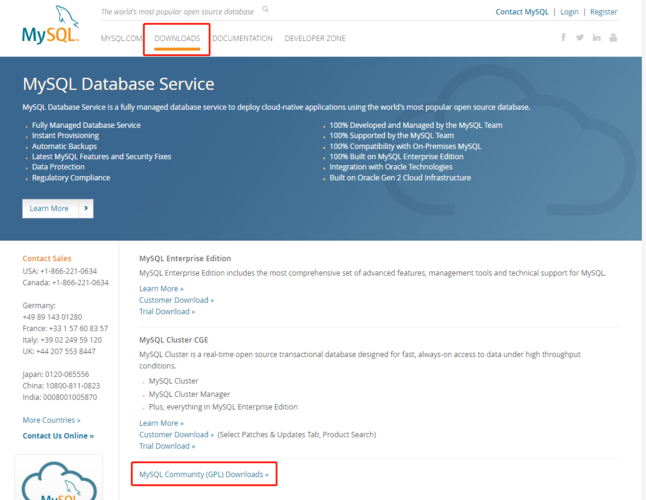646x500 pixels.
Task: Click the arrow beside Learn More button
Action: pyautogui.click(x=86, y=208)
